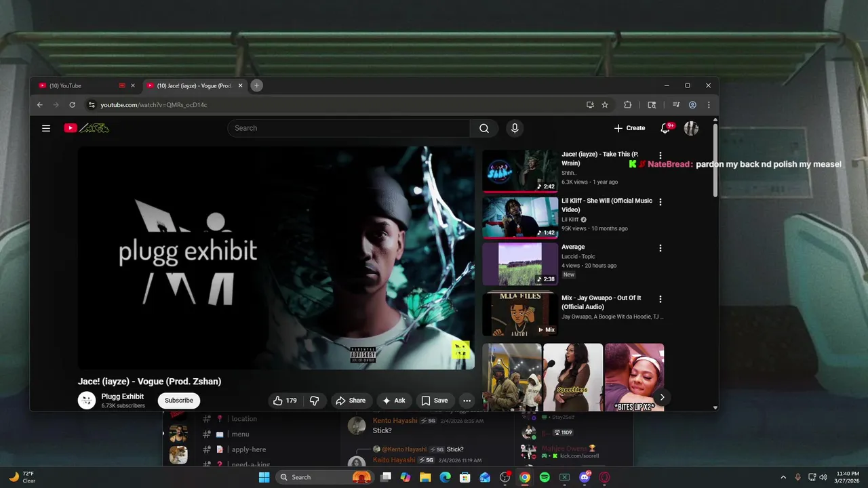Open more actions ellipsis under video
The image size is (868, 488).
click(467, 401)
